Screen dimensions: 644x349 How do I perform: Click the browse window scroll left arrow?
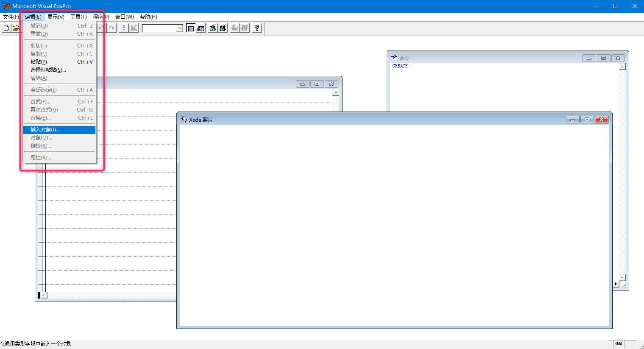(x=44, y=295)
